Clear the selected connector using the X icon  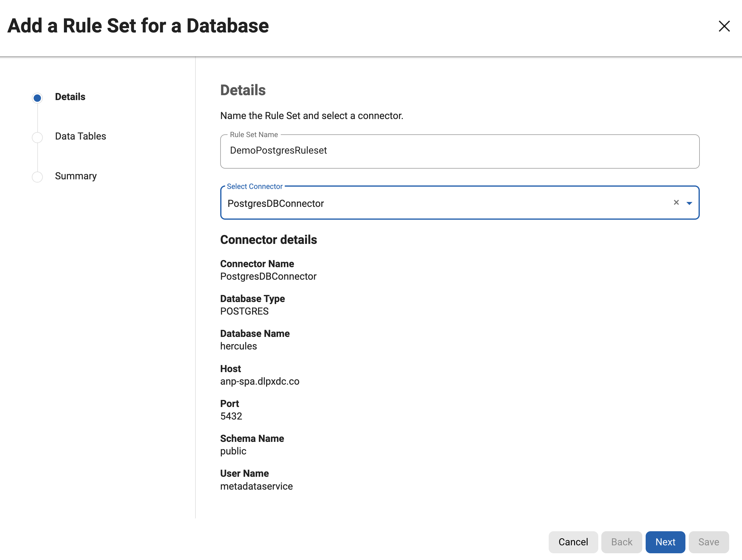676,203
